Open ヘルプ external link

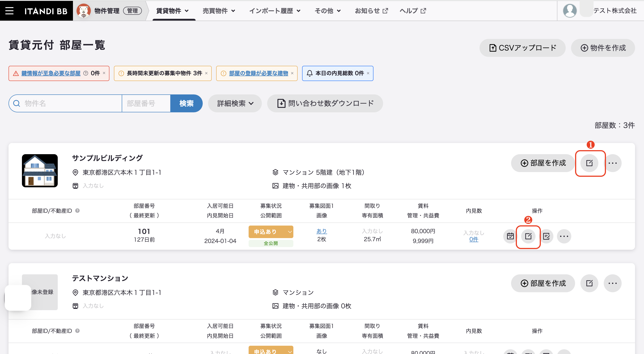(413, 11)
